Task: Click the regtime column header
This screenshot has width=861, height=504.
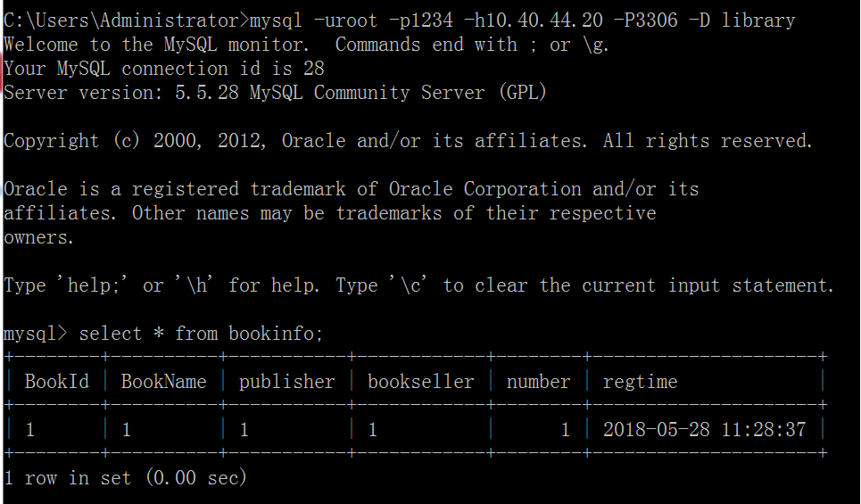Action: click(x=640, y=382)
